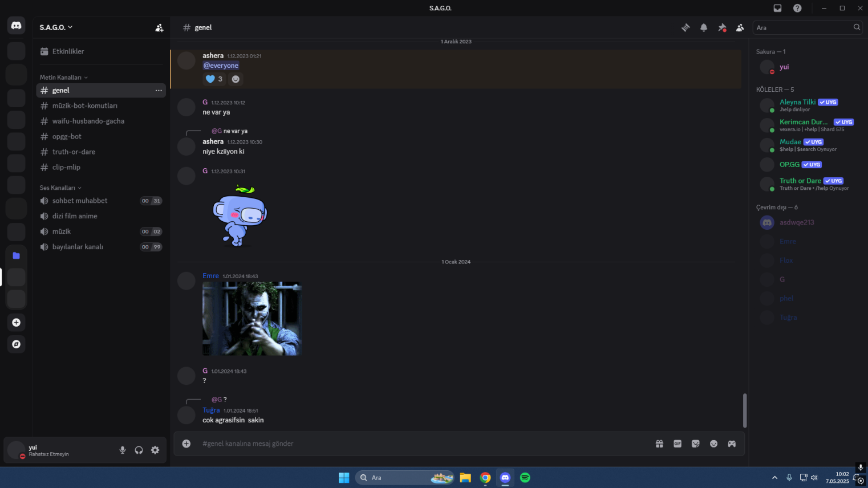Screen dimensions: 868x488
Task: Open File Explorer from the taskbar
Action: pos(465,478)
